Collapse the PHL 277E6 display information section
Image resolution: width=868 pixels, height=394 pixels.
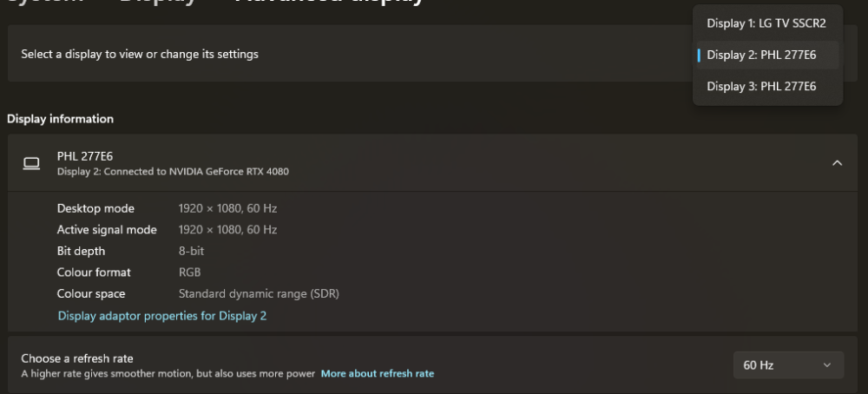click(x=837, y=163)
